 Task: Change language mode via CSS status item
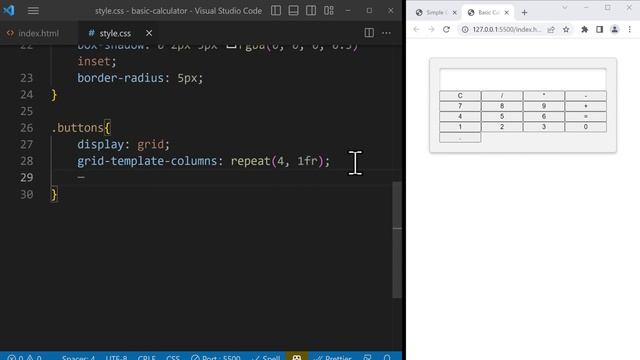pyautogui.click(x=173, y=358)
